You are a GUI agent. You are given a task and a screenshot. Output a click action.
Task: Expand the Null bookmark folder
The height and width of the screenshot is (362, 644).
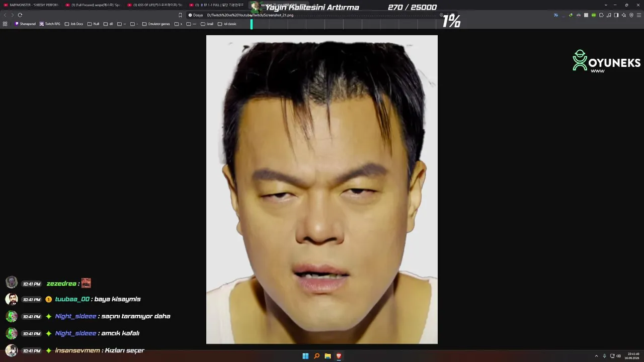coord(94,24)
